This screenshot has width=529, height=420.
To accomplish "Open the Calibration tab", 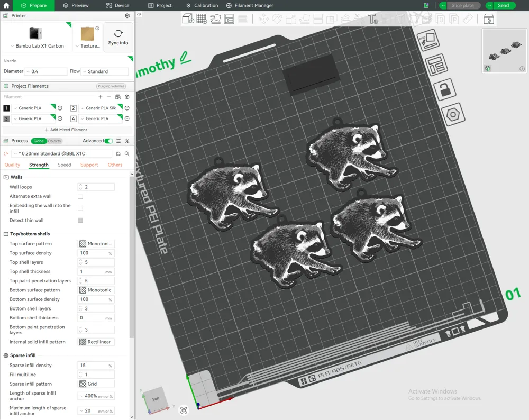I will [202, 5].
